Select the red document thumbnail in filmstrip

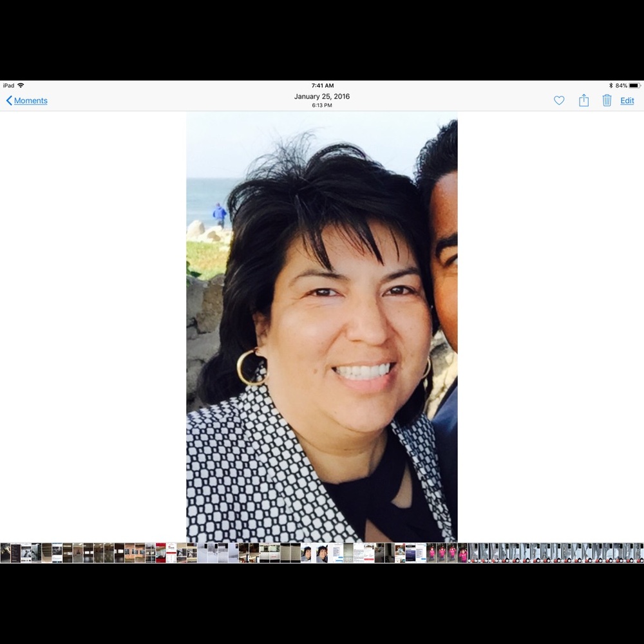[161, 553]
